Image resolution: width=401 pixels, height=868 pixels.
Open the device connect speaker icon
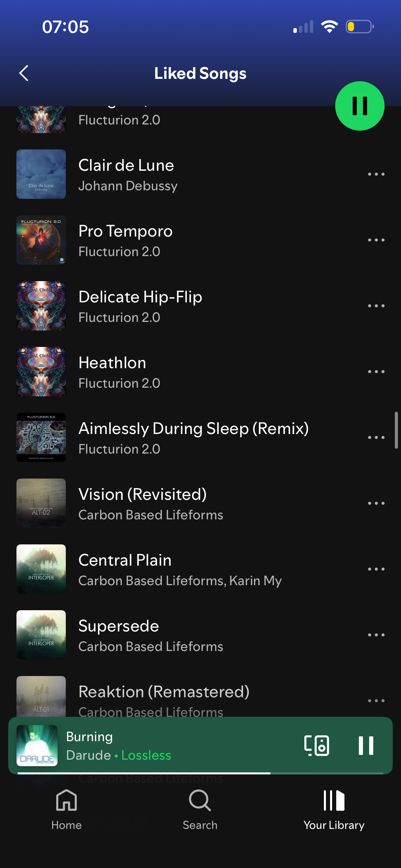coord(316,745)
